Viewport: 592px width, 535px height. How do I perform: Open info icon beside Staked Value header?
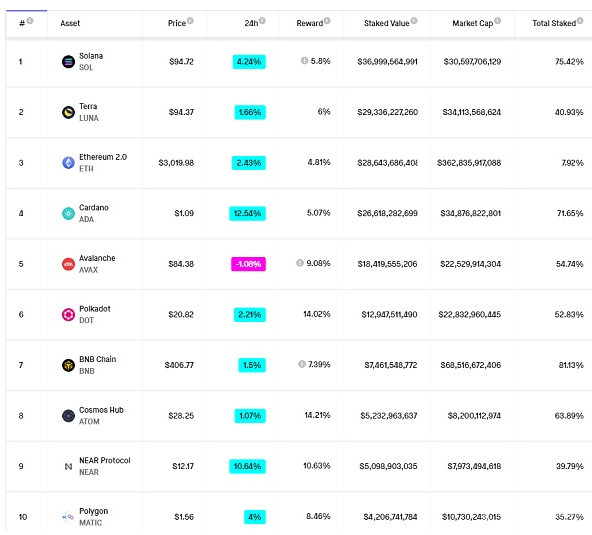[x=414, y=20]
